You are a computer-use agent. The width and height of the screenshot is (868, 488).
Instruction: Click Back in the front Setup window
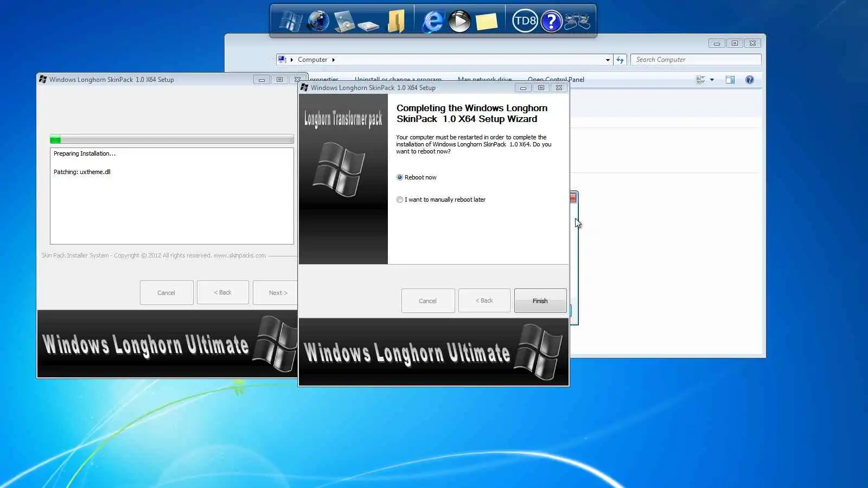(484, 300)
